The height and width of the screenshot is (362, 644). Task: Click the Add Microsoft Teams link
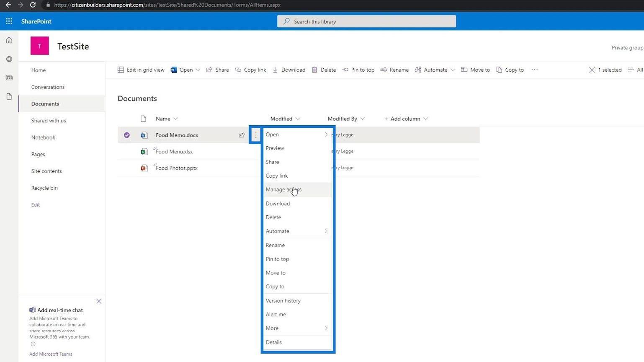[51, 354]
